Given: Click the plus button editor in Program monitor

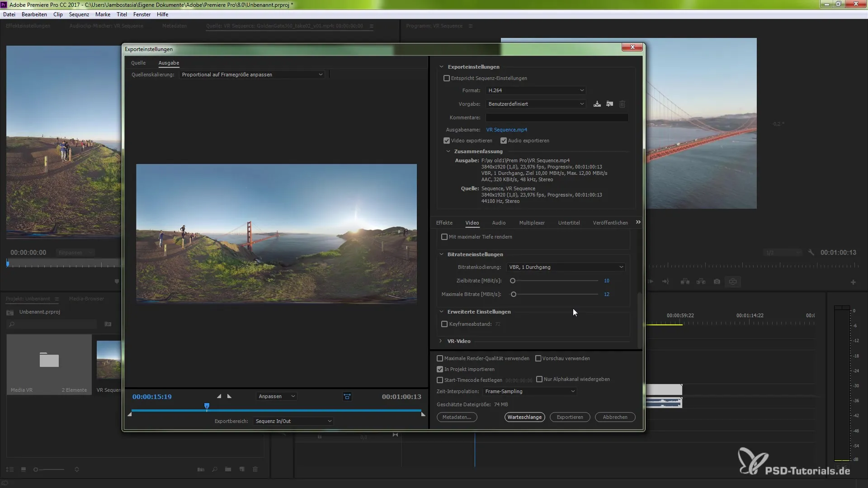Looking at the screenshot, I should point(853,282).
